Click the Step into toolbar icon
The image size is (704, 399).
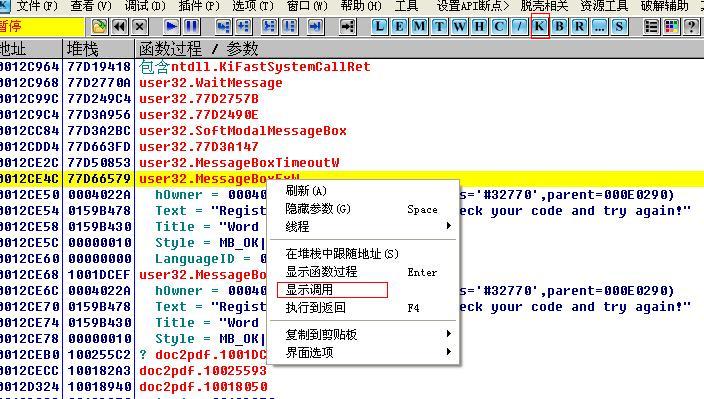coord(223,26)
